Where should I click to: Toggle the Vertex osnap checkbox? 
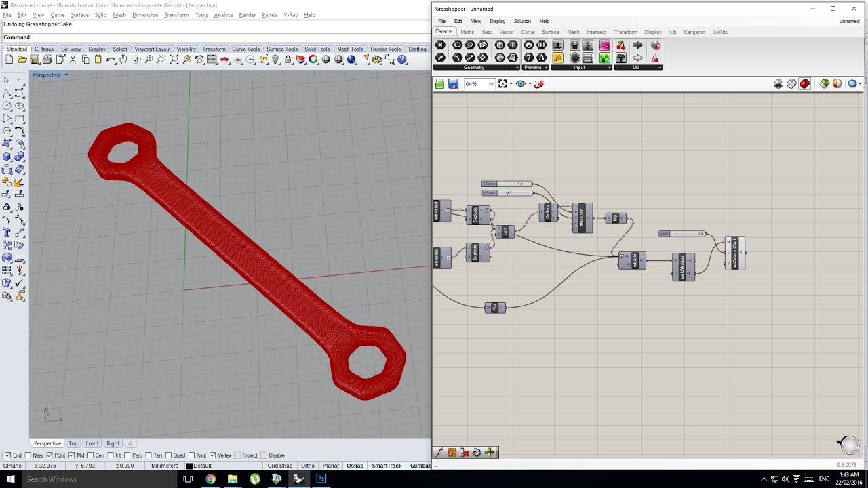point(213,455)
